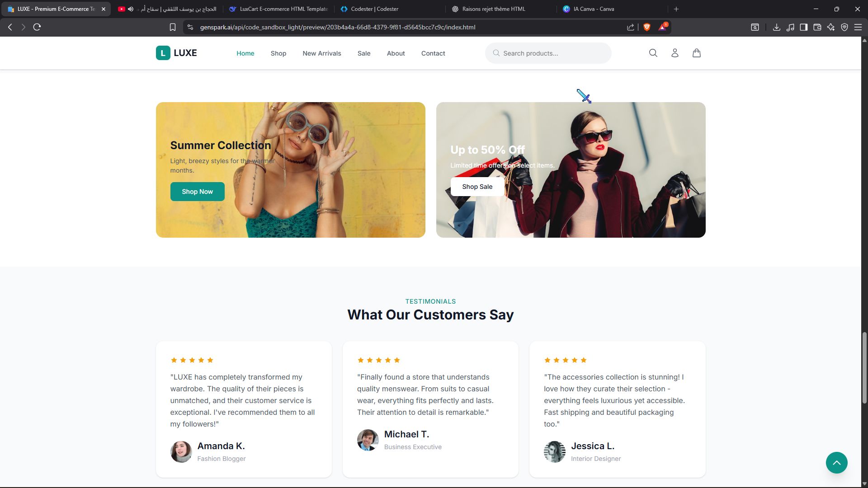This screenshot has height=488, width=868.
Task: Open the Brave Wallet icon
Action: click(817, 27)
